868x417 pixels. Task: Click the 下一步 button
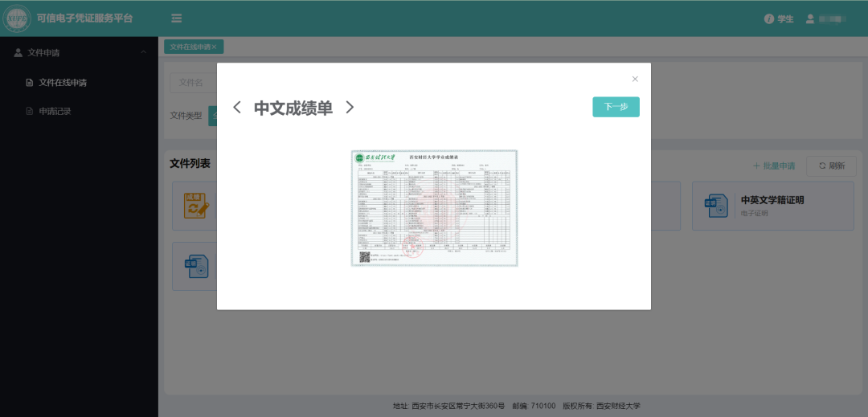coord(616,107)
